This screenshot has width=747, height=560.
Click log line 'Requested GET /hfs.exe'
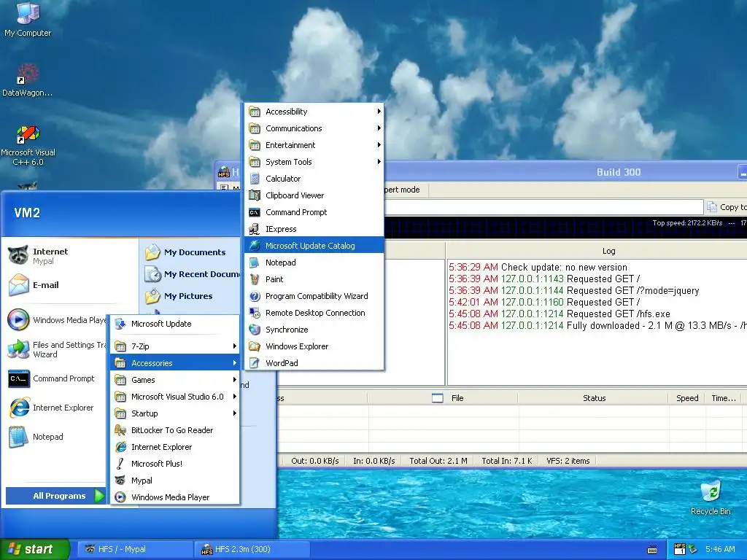[560, 314]
